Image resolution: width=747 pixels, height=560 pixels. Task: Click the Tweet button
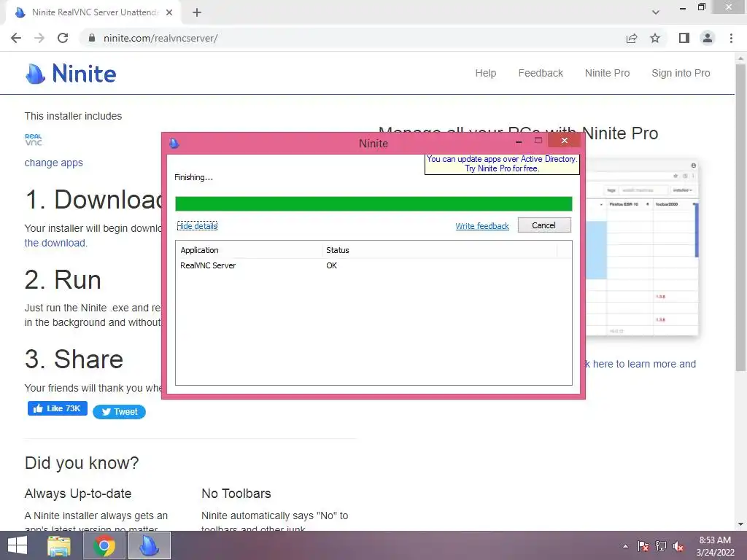tap(119, 412)
